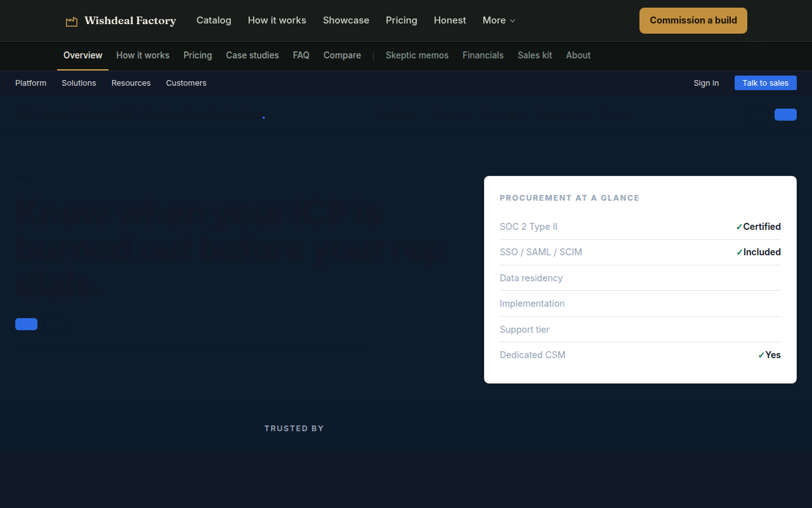Image resolution: width=812 pixels, height=508 pixels.
Task: Switch to the FAQ tab
Action: pyautogui.click(x=301, y=55)
